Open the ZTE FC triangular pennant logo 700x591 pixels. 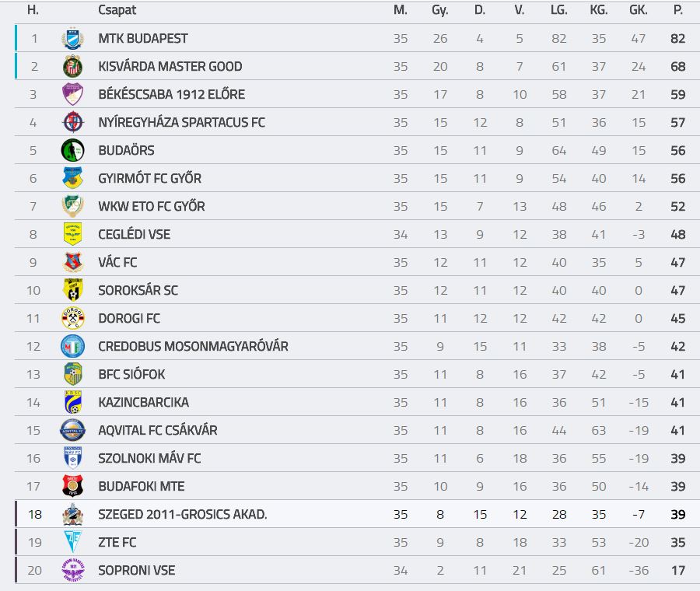pyautogui.click(x=72, y=542)
